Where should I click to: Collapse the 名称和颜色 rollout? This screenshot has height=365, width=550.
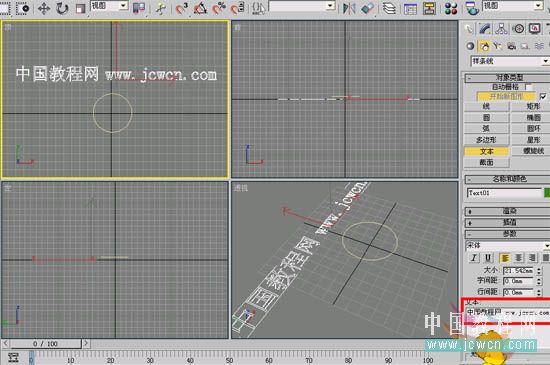[508, 179]
